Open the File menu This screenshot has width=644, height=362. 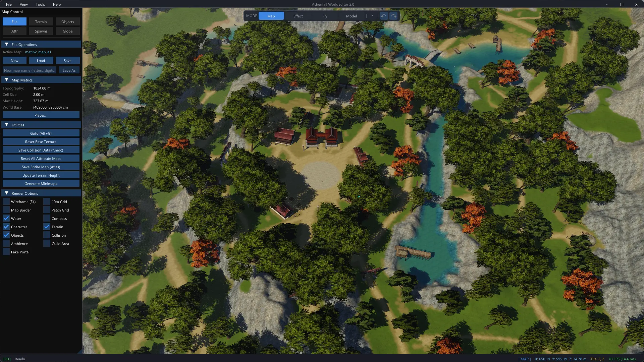point(9,4)
